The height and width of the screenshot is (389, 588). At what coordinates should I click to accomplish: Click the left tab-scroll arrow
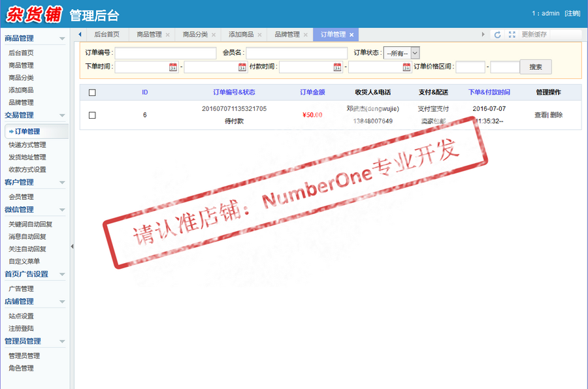tap(80, 35)
